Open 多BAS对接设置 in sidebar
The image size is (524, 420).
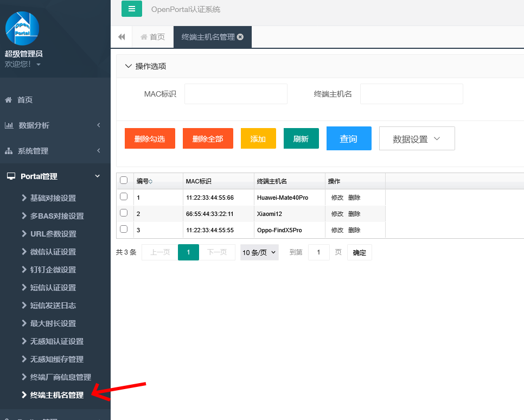pos(57,216)
